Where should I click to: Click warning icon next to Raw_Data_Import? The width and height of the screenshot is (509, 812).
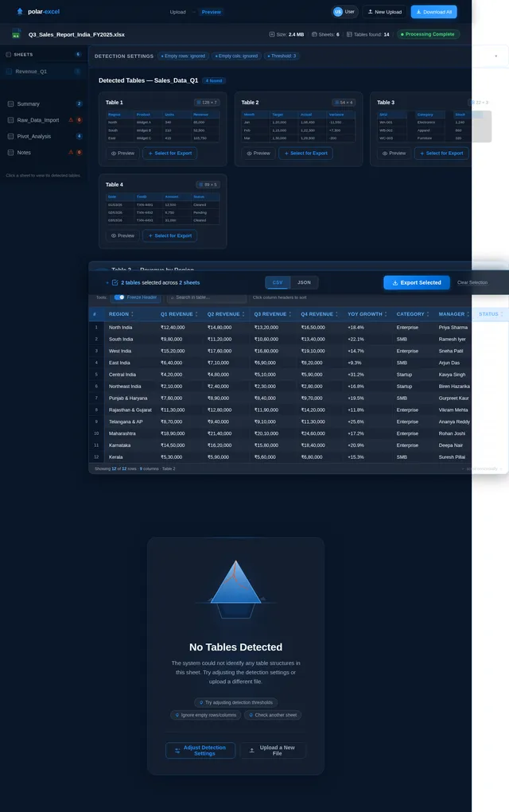[70, 120]
